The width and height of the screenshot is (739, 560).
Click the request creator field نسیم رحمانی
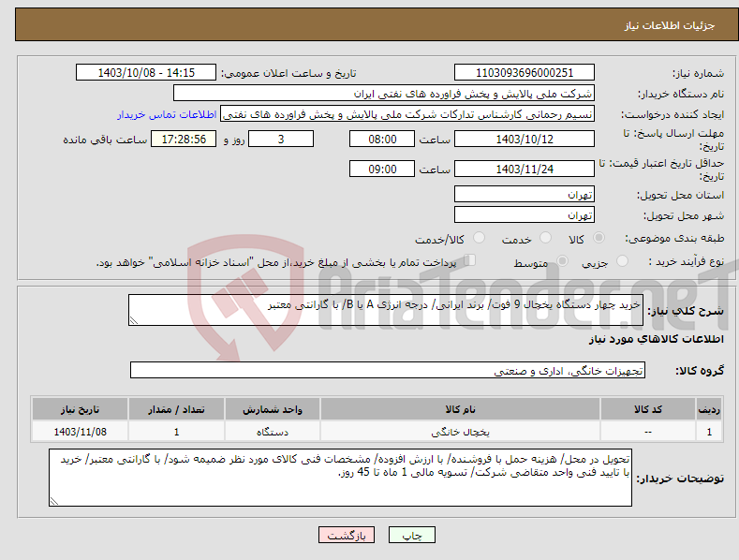[407, 114]
